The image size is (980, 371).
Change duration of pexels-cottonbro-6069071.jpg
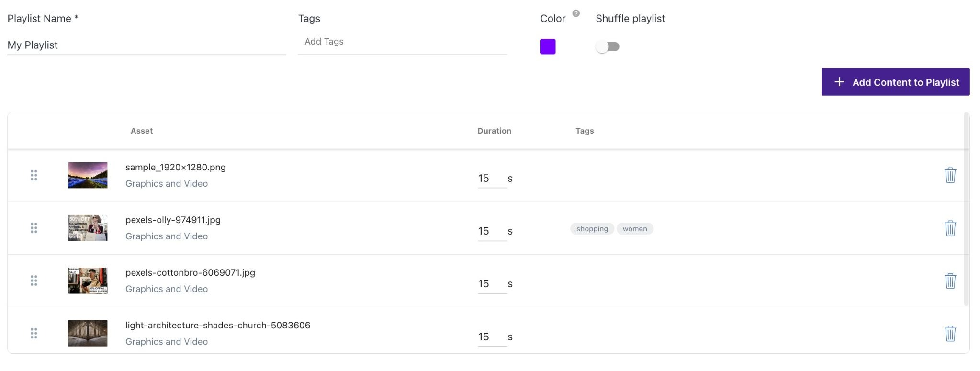(492, 284)
